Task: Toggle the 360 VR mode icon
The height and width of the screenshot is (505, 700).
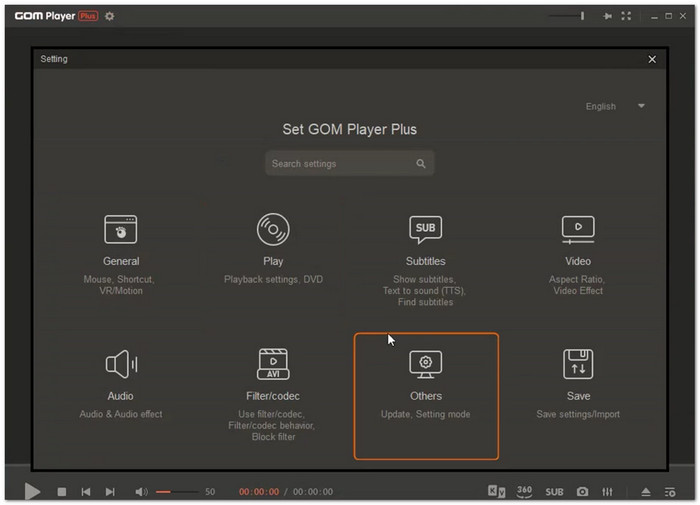Action: [524, 492]
